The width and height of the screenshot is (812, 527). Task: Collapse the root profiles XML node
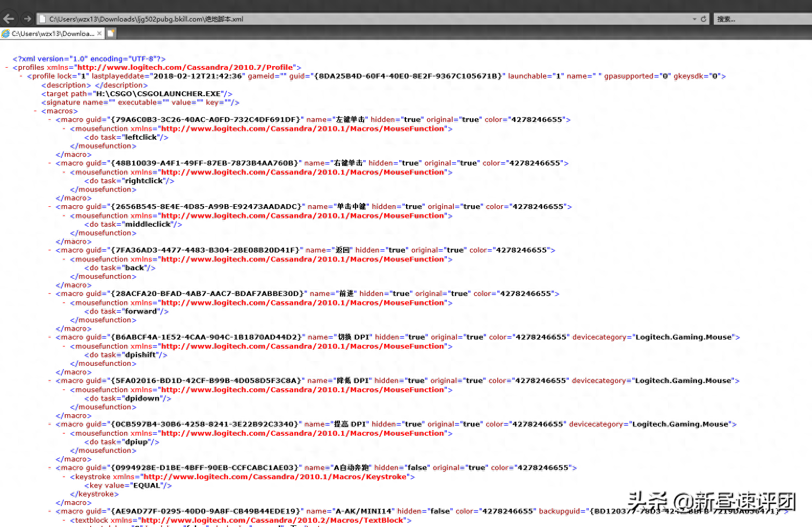click(6, 68)
